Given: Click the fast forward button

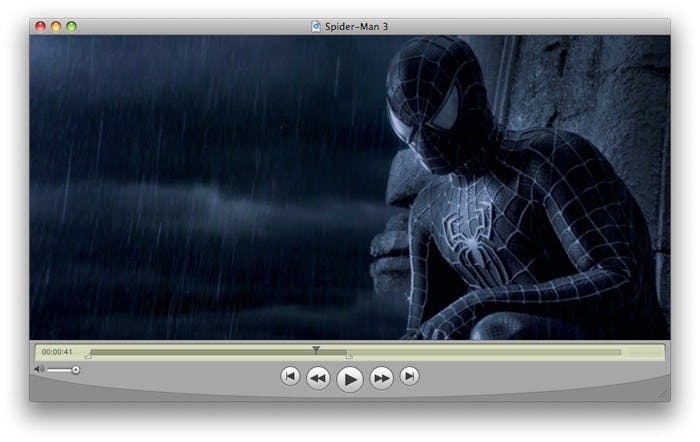Looking at the screenshot, I should point(382,378).
